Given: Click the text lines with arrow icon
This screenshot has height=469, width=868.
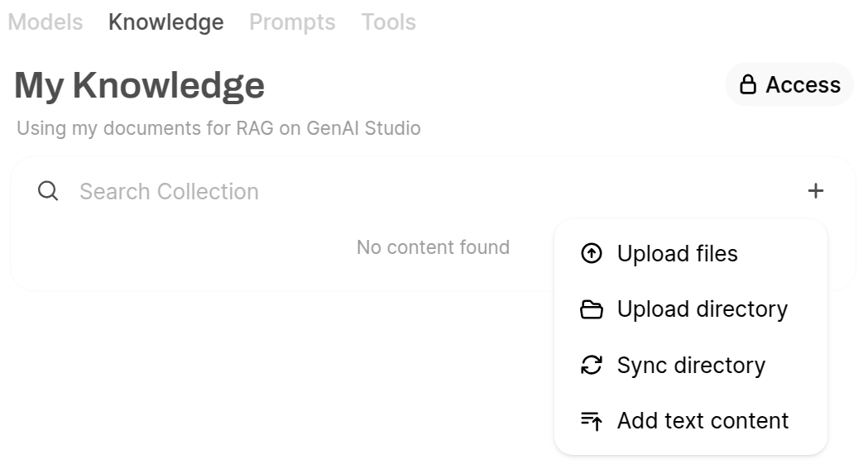Looking at the screenshot, I should coord(591,421).
